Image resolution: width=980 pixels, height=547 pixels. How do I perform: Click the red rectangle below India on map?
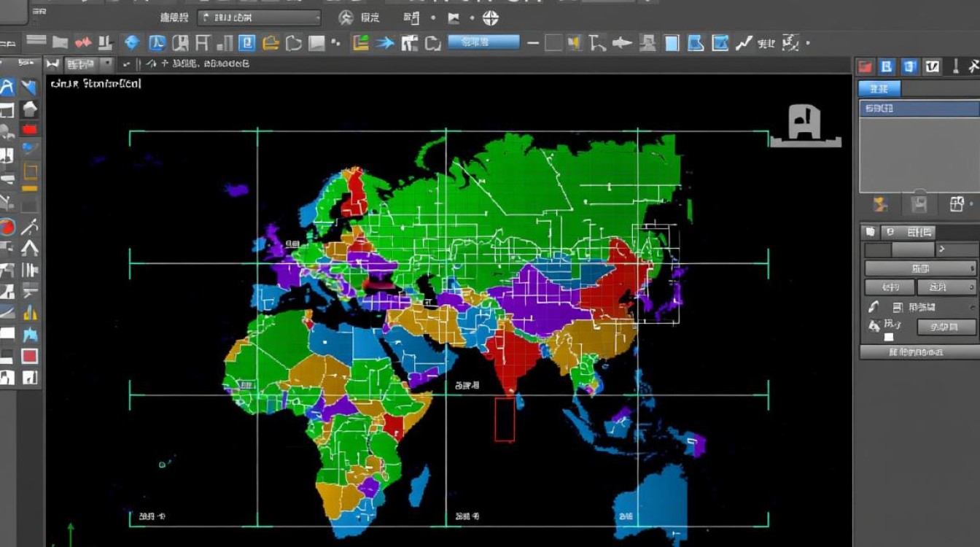point(505,419)
